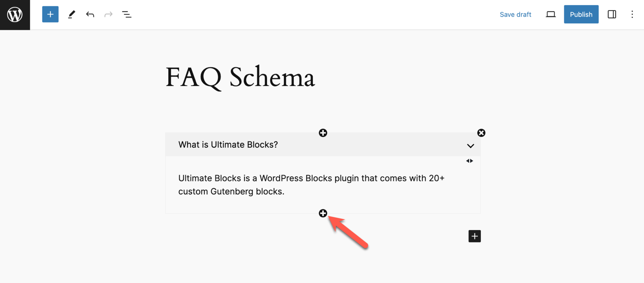Click the question text What is Ultimate Blocks
Viewport: 644px width, 283px height.
(x=228, y=144)
